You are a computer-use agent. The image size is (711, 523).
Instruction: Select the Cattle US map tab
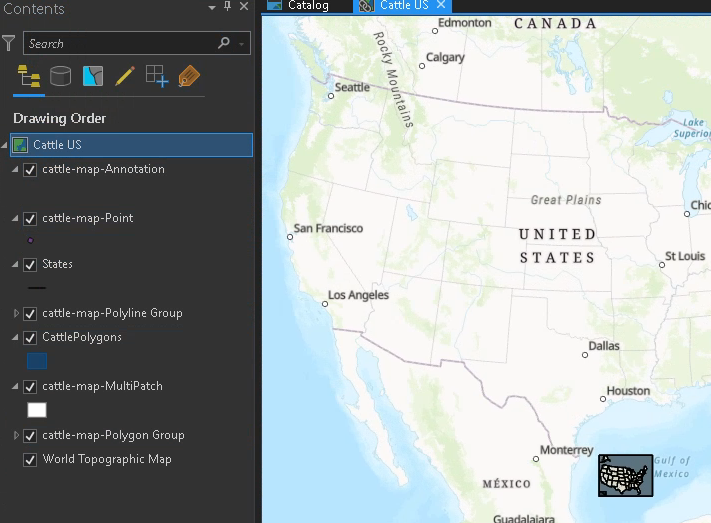(x=402, y=6)
